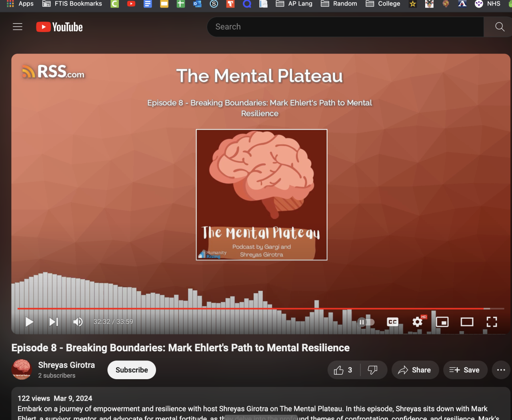Viewport: 512px width, 420px height.
Task: Open the College bookmarks folder
Action: (383, 4)
